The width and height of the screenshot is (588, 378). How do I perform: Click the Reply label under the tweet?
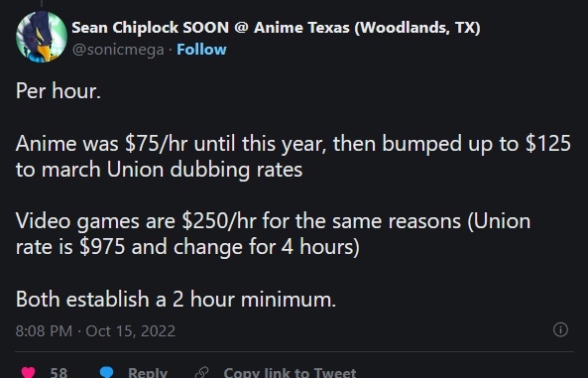[148, 372]
